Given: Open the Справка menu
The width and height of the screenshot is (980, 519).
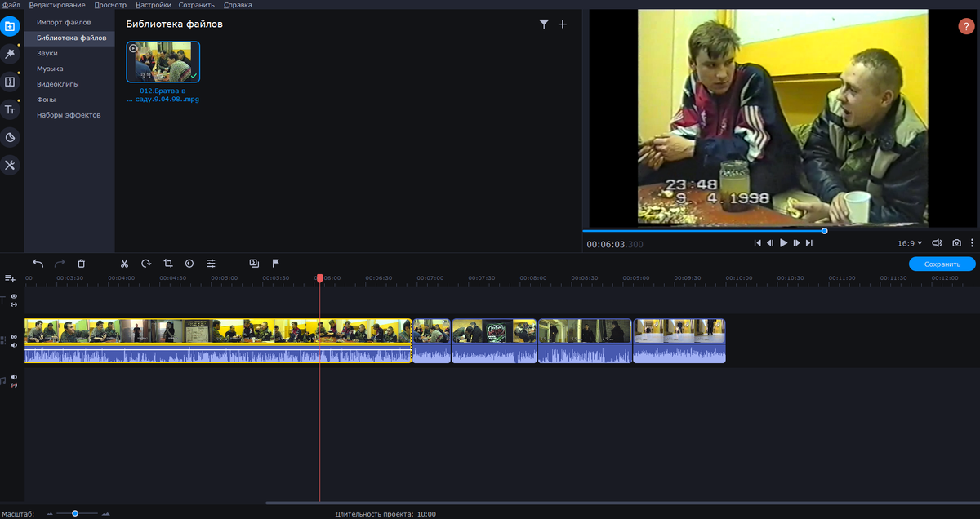Looking at the screenshot, I should tap(238, 5).
